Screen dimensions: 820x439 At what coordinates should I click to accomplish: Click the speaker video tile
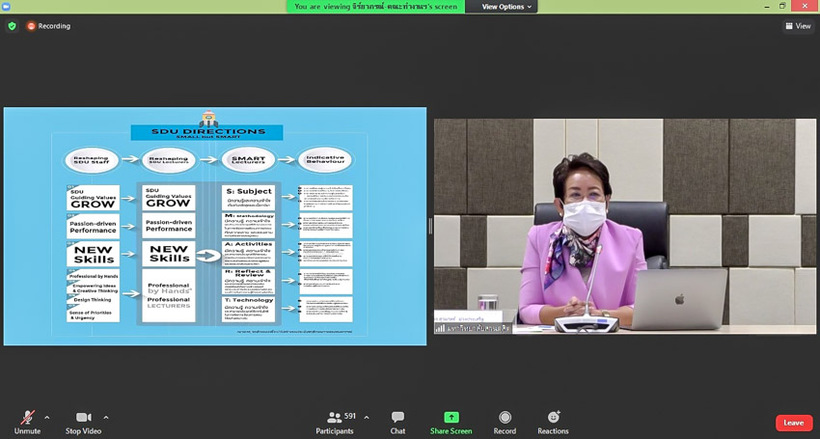click(x=625, y=226)
